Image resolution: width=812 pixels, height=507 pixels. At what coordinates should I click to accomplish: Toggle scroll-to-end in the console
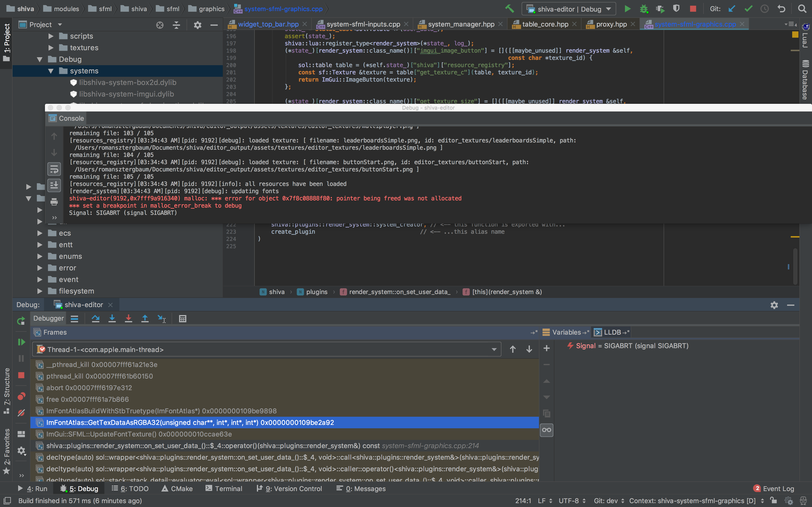coord(54,185)
